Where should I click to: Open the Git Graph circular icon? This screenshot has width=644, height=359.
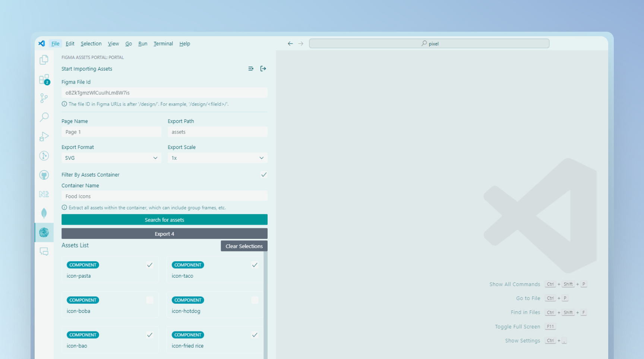click(44, 156)
